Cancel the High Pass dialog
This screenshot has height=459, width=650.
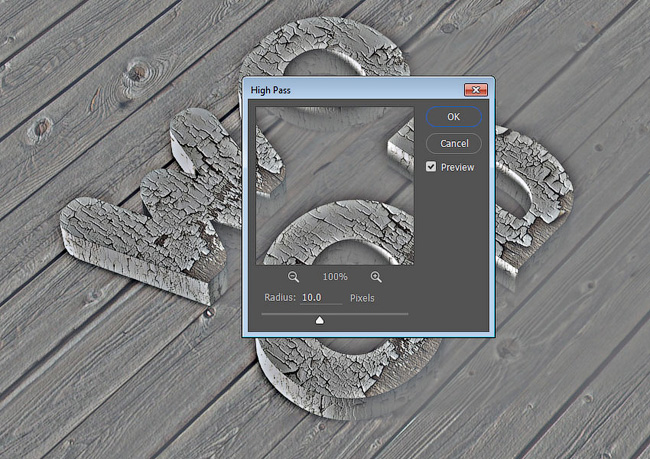coord(454,143)
